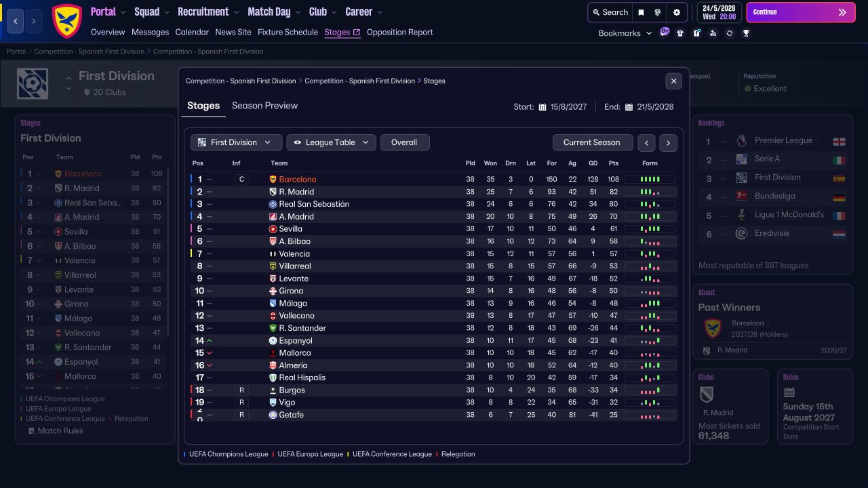
Task: Click the Search button
Action: (609, 12)
